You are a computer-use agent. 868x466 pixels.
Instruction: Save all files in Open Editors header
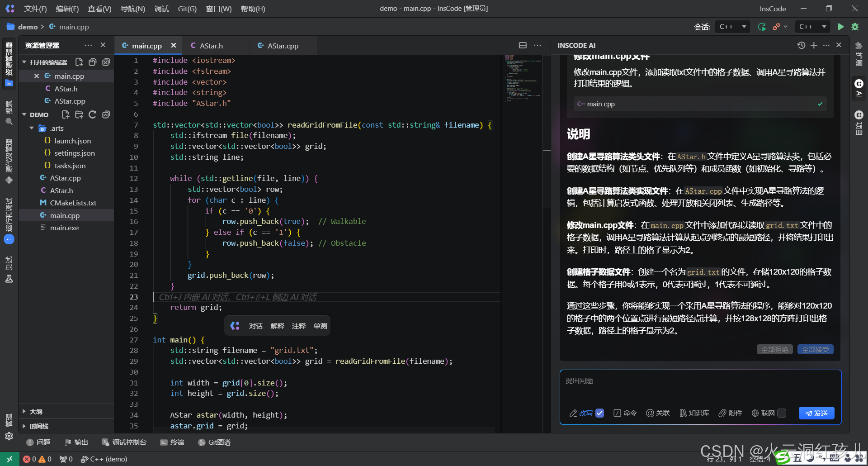tap(93, 62)
